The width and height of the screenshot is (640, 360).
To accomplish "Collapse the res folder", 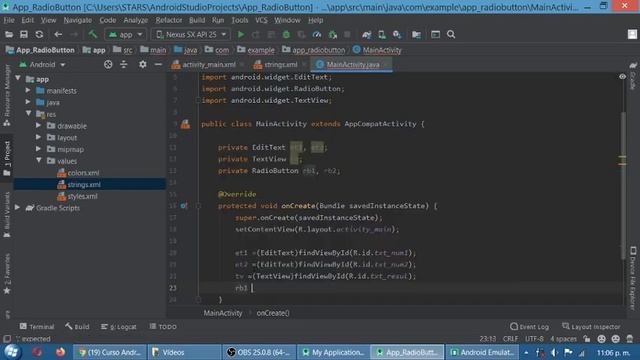I will tap(28, 113).
